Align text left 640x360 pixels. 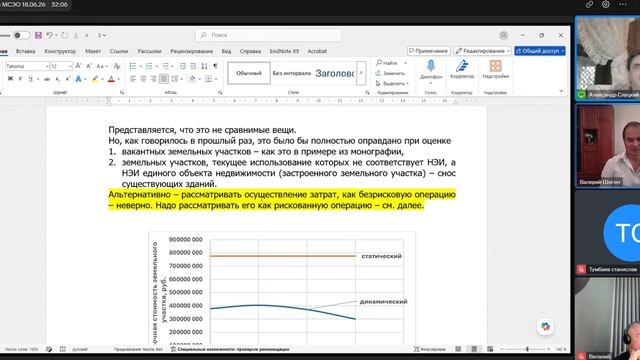(133, 79)
